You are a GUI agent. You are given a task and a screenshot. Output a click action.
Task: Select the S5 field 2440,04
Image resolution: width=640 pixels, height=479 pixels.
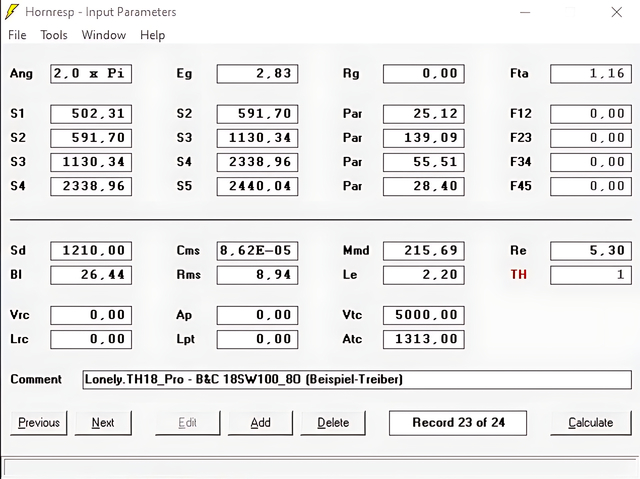click(258, 186)
